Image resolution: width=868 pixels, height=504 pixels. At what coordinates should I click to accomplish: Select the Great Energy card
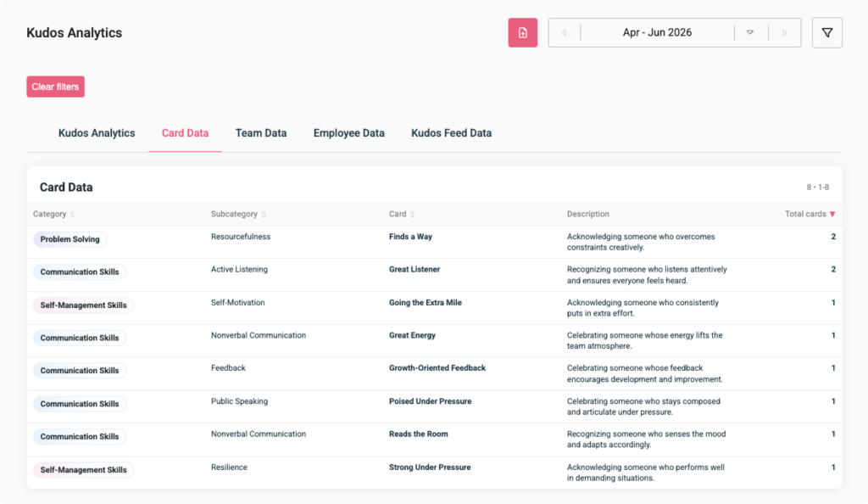click(x=412, y=335)
